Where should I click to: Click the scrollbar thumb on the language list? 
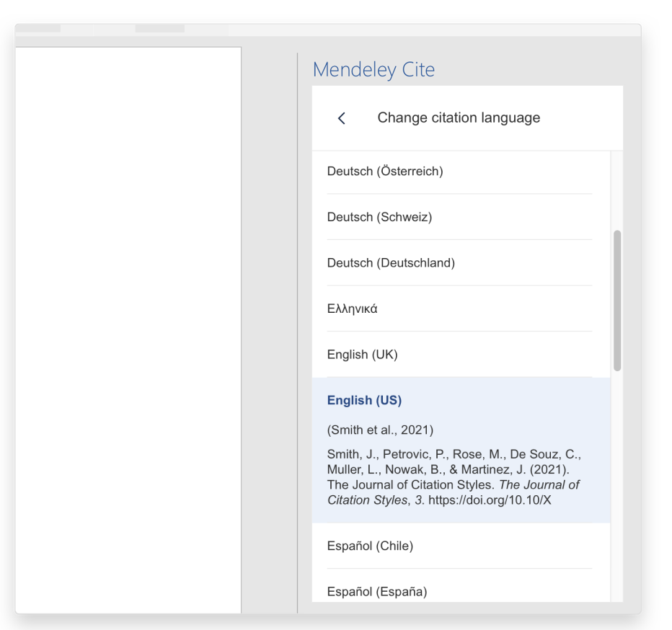[618, 299]
